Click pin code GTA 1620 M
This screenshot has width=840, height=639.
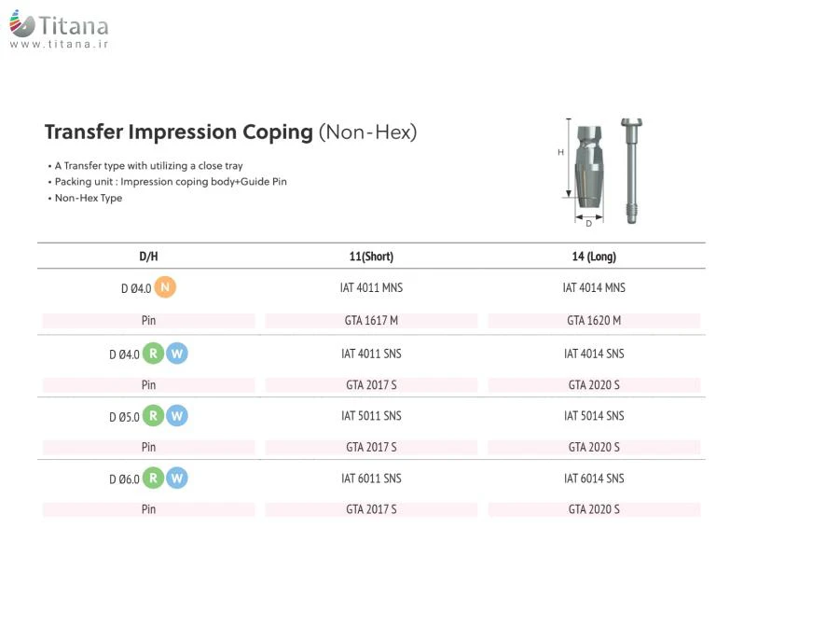click(x=594, y=321)
